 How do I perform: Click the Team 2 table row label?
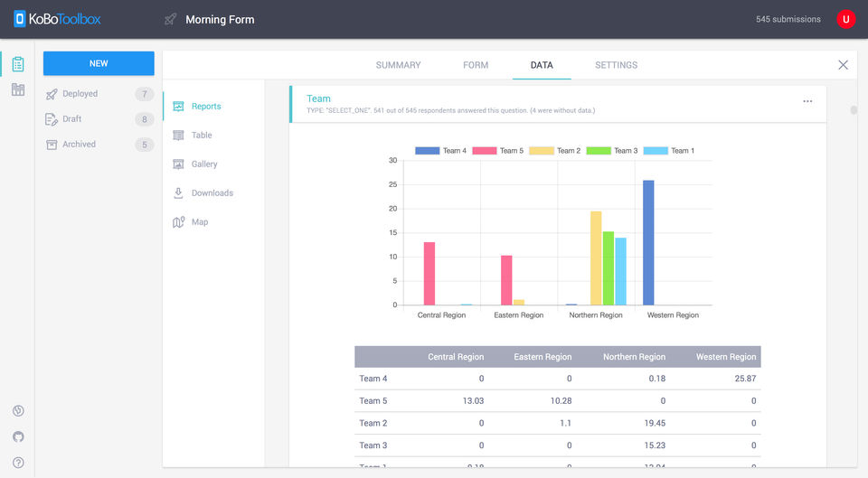pyautogui.click(x=373, y=423)
